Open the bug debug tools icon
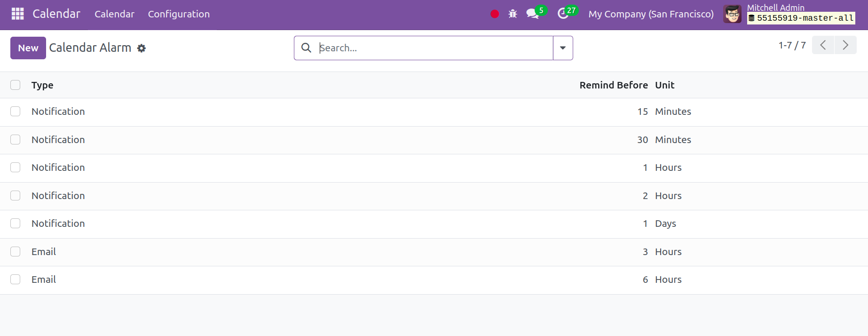 tap(513, 14)
